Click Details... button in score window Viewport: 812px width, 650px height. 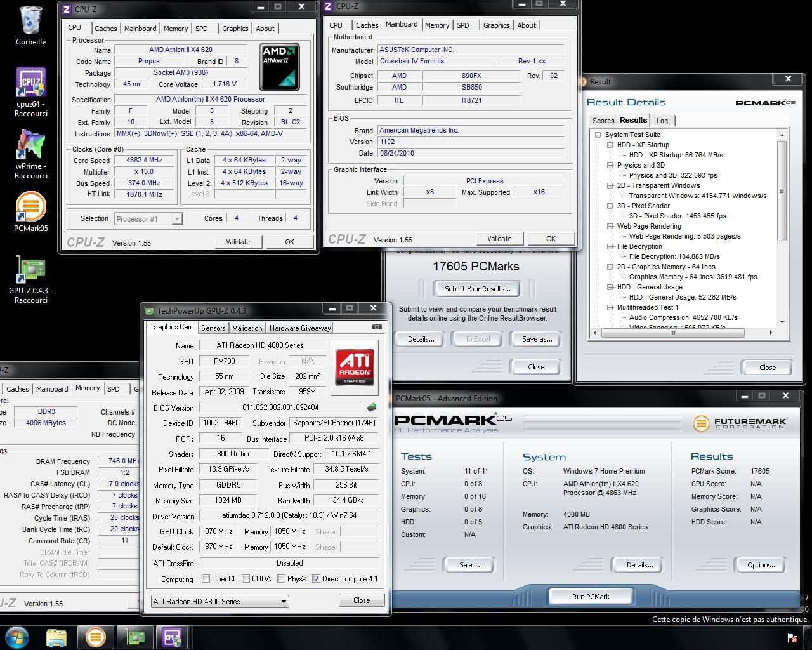pyautogui.click(x=421, y=339)
